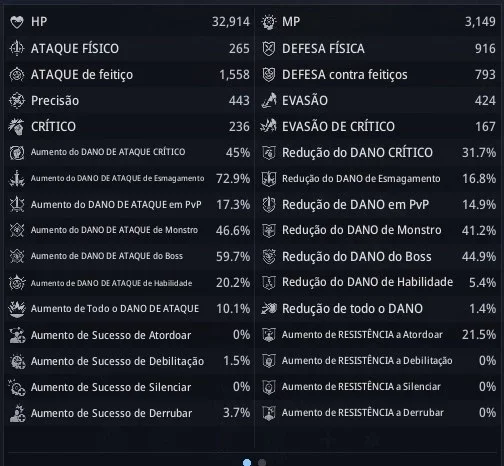The height and width of the screenshot is (466, 504).
Task: Select the Redução do DANO CRÍTICO row label
Action: [357, 152]
